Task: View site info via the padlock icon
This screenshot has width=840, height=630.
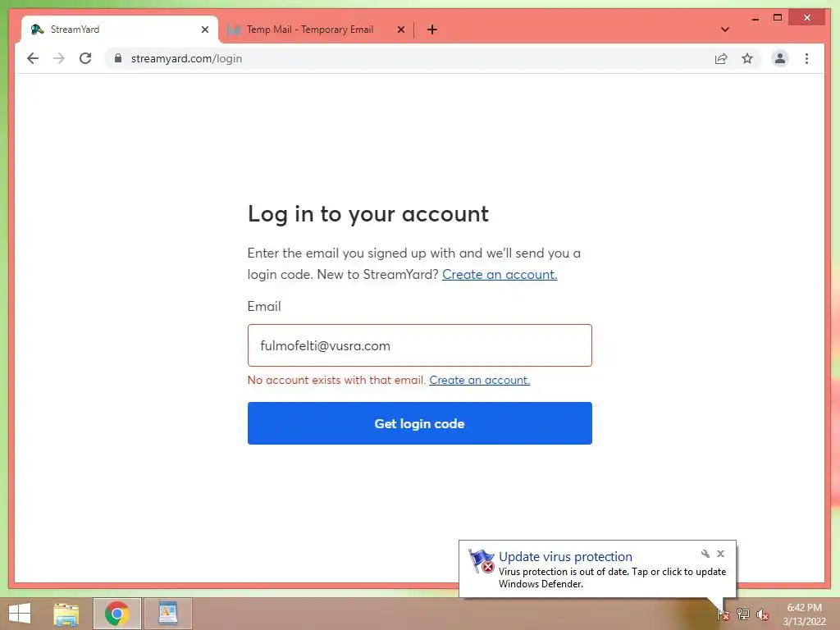Action: [118, 58]
